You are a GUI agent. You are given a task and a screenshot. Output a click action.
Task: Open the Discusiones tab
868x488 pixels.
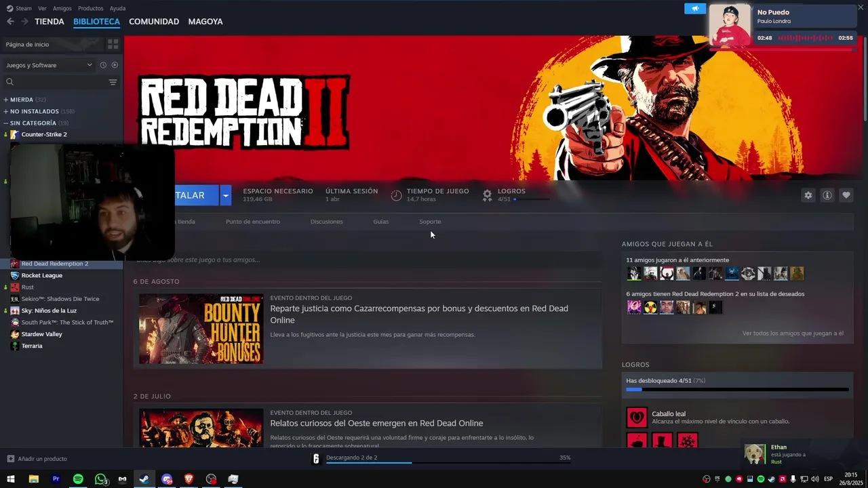326,222
